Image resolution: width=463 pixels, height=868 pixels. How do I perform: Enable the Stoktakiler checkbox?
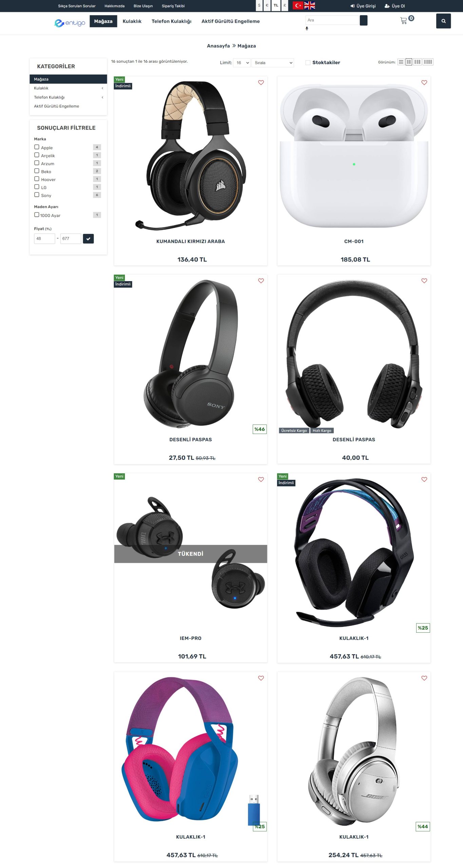pyautogui.click(x=308, y=63)
